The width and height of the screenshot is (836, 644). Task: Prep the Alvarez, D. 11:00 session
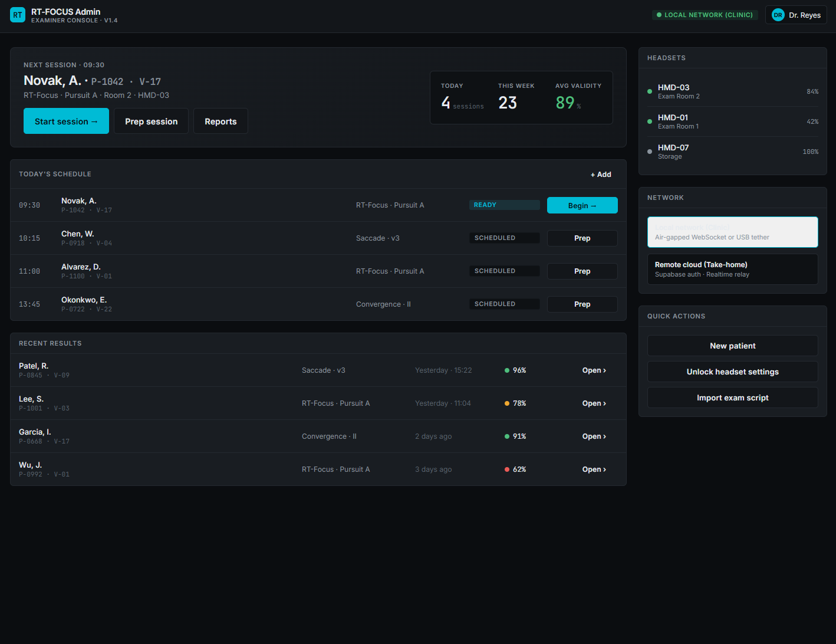pyautogui.click(x=582, y=271)
